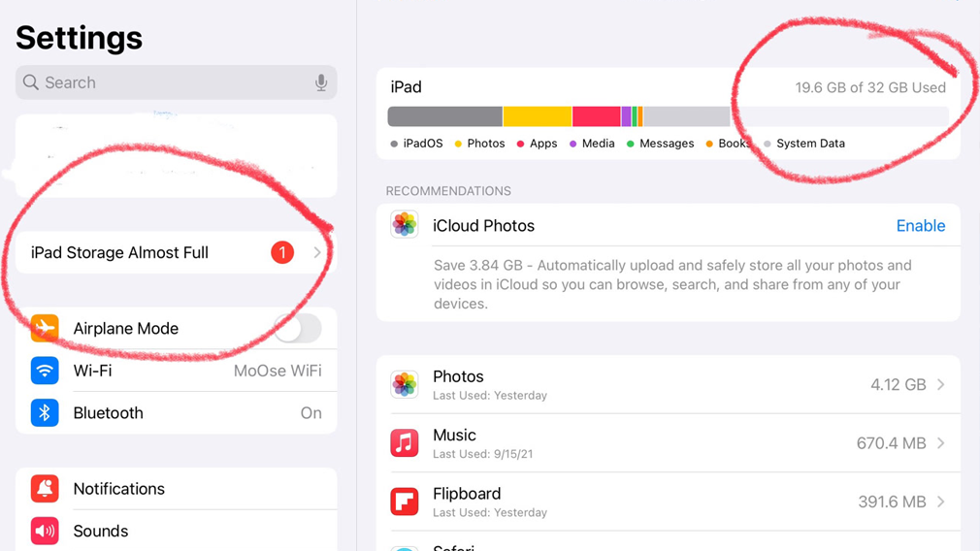This screenshot has width=980, height=551.
Task: Tap the MoOse WiFi network label
Action: 278,371
